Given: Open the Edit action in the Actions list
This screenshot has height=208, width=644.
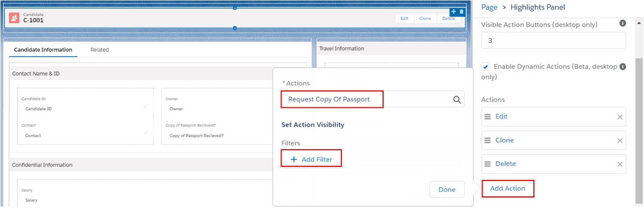Looking at the screenshot, I should point(501,117).
